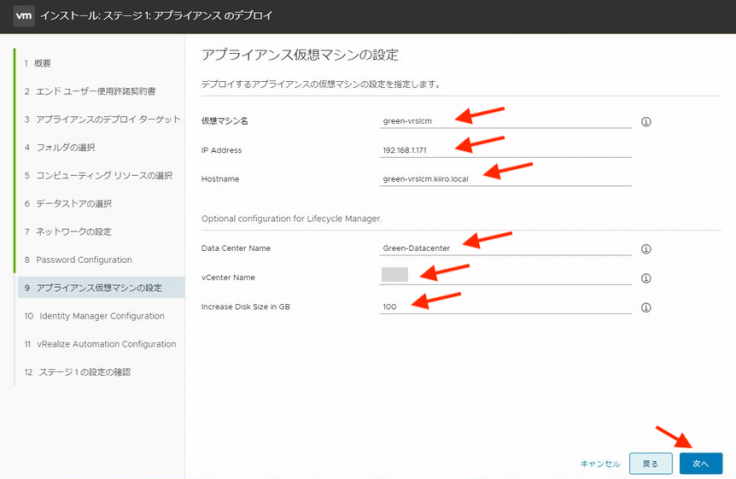Click the アプライアンス仮想マシンの設定 page heading

click(x=300, y=55)
